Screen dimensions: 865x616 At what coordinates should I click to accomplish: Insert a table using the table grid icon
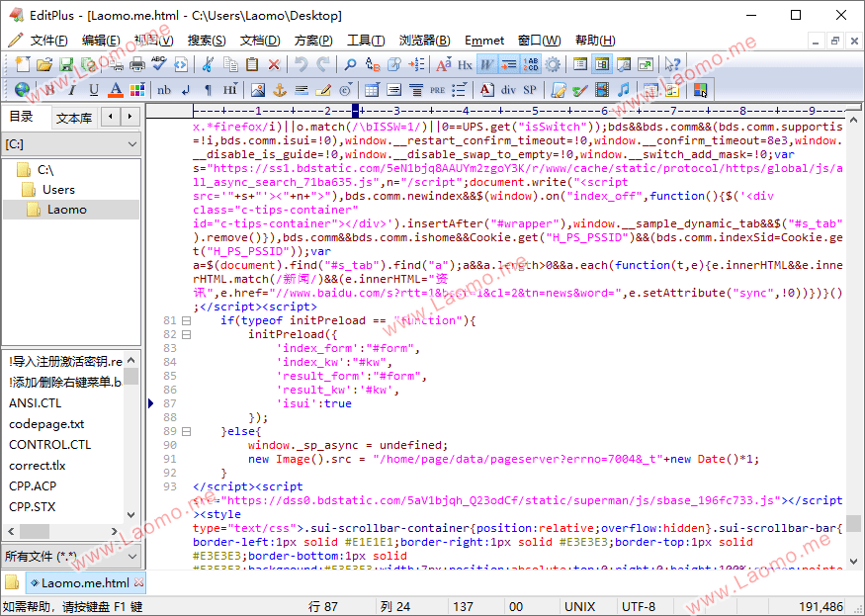point(372,89)
